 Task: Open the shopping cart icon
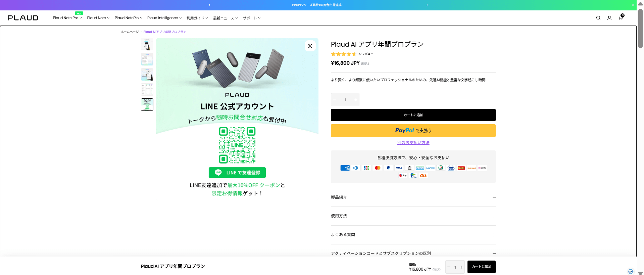click(x=621, y=18)
